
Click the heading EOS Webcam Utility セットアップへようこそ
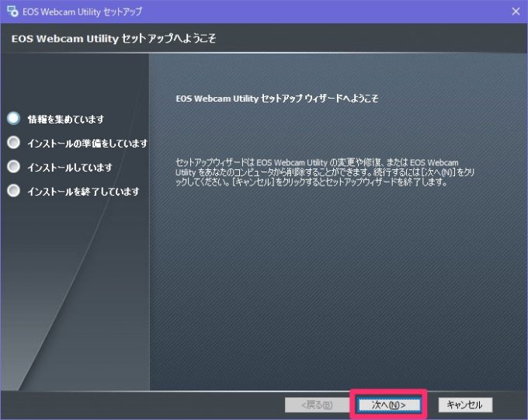click(x=114, y=38)
